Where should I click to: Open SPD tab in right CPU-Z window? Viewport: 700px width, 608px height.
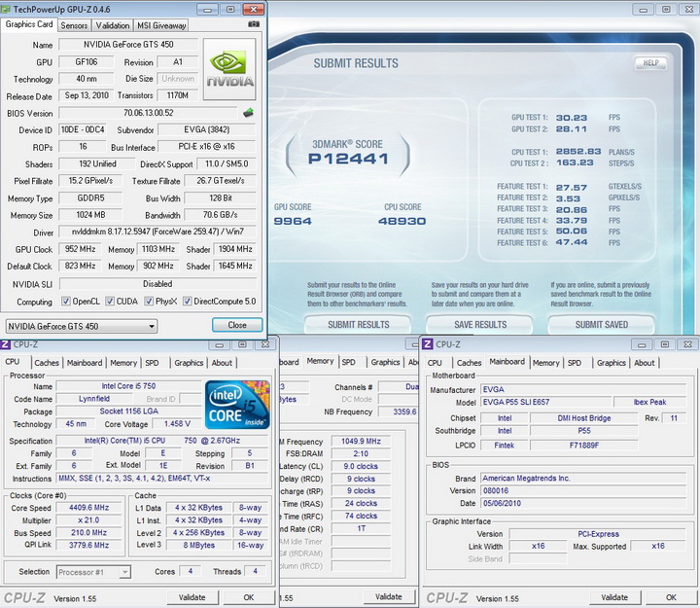tap(575, 363)
